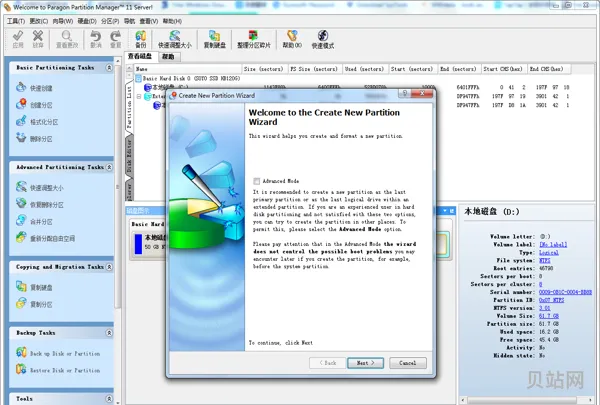
Task: Open the 导航 menu
Action: [129, 21]
